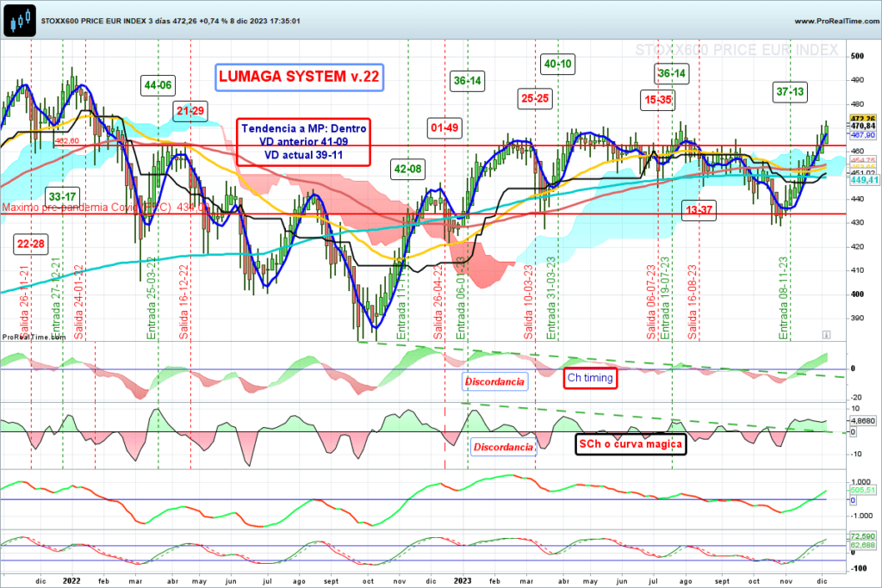The image size is (882, 588).
Task: Click the Salida 24-01-22 vertical marker label
Action: tap(78, 302)
